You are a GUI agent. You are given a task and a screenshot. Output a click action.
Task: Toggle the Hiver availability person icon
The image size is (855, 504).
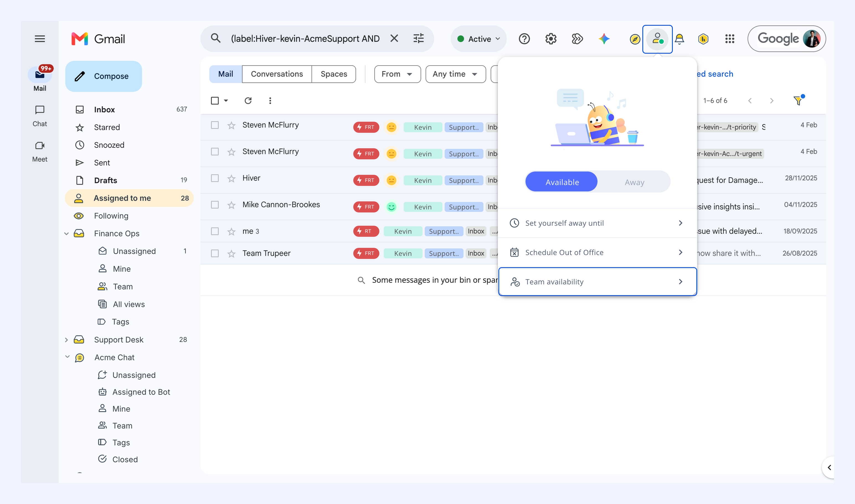click(657, 39)
